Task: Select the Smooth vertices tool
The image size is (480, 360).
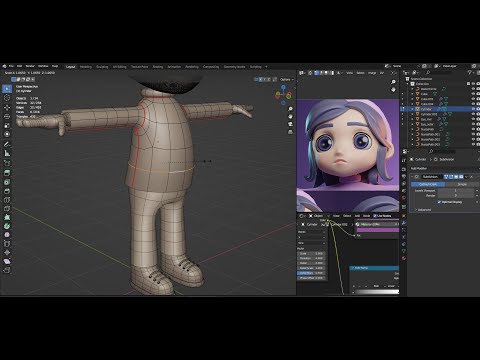Action: [7, 235]
